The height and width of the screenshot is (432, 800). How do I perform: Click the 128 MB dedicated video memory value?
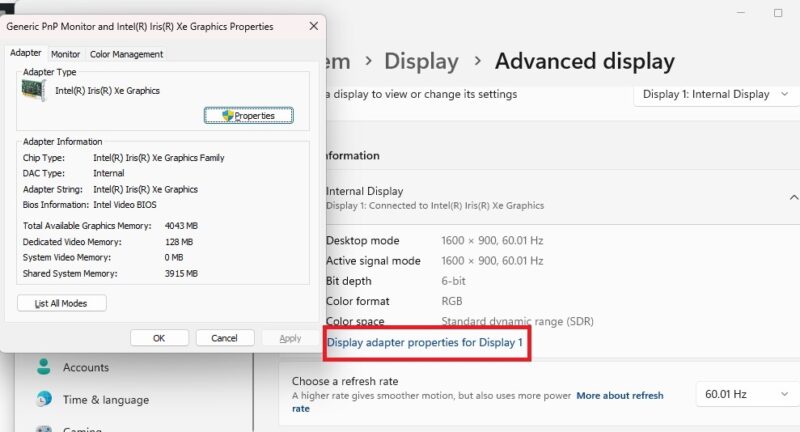[179, 242]
